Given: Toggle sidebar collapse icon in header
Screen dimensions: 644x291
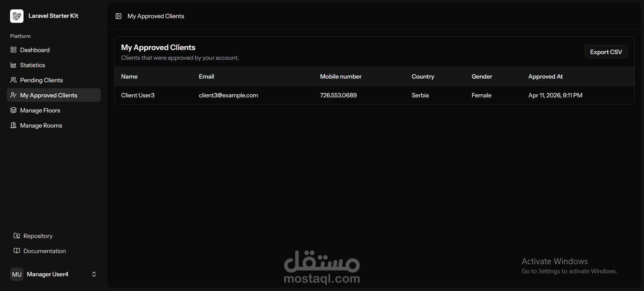Looking at the screenshot, I should [x=119, y=16].
